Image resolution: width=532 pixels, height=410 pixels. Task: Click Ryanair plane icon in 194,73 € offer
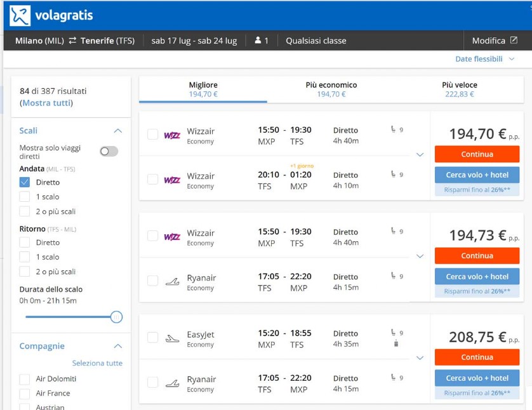[x=172, y=281]
